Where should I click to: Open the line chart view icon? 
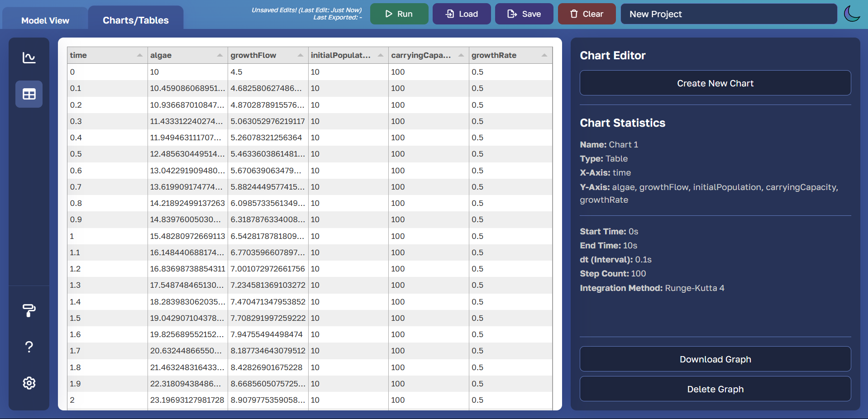pyautogui.click(x=29, y=58)
